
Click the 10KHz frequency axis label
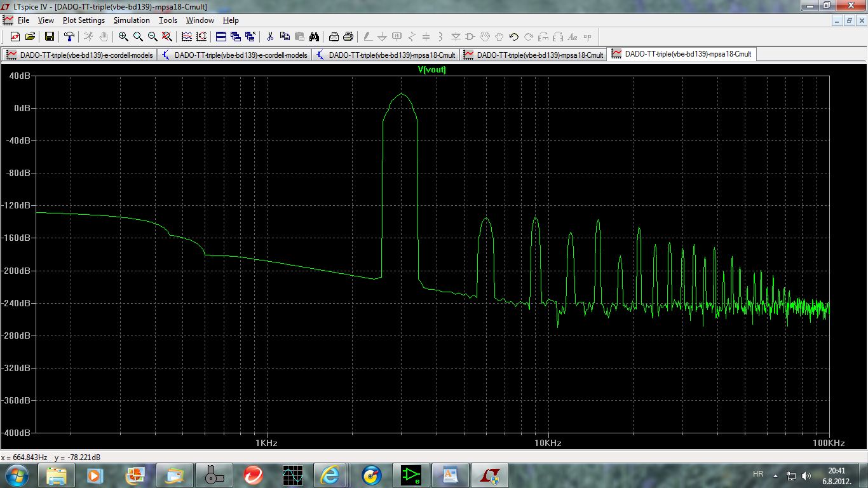pyautogui.click(x=547, y=443)
